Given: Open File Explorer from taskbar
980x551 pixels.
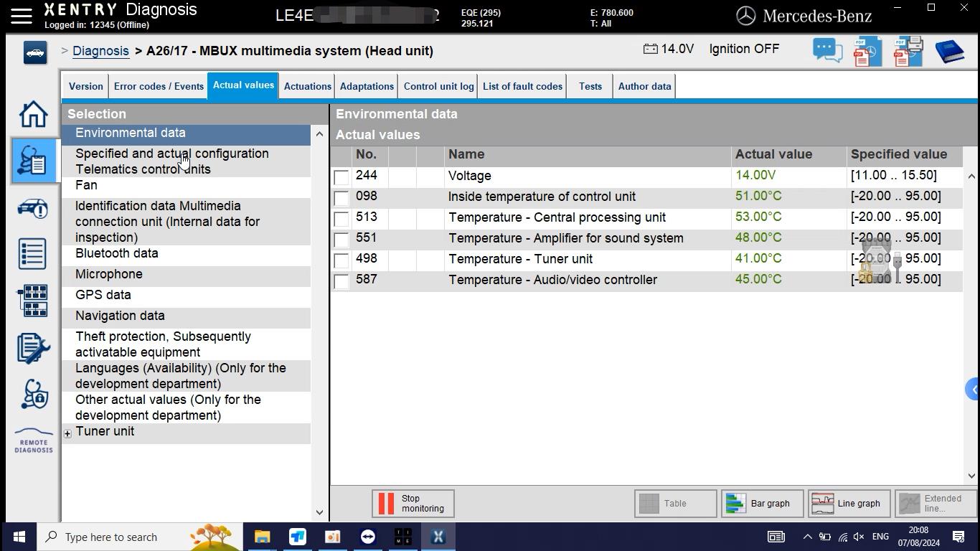Looking at the screenshot, I should 262,537.
